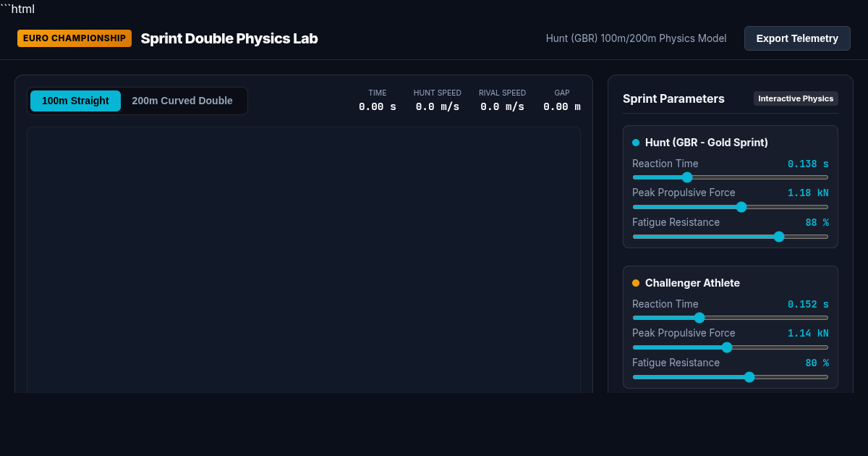Click the orange dot beside Challenger Athlete
Screen dimensions: 868x456
pos(636,283)
